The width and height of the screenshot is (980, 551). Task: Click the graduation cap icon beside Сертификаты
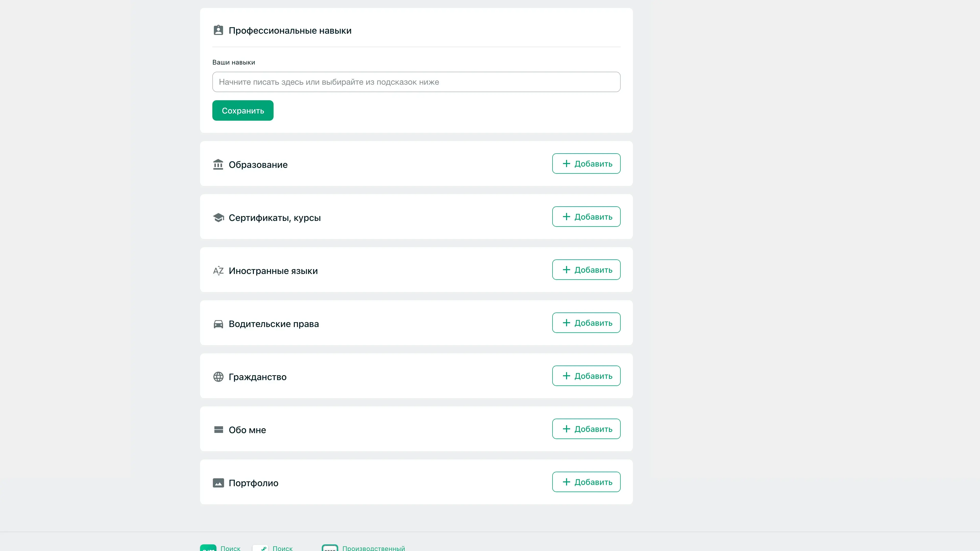(218, 218)
